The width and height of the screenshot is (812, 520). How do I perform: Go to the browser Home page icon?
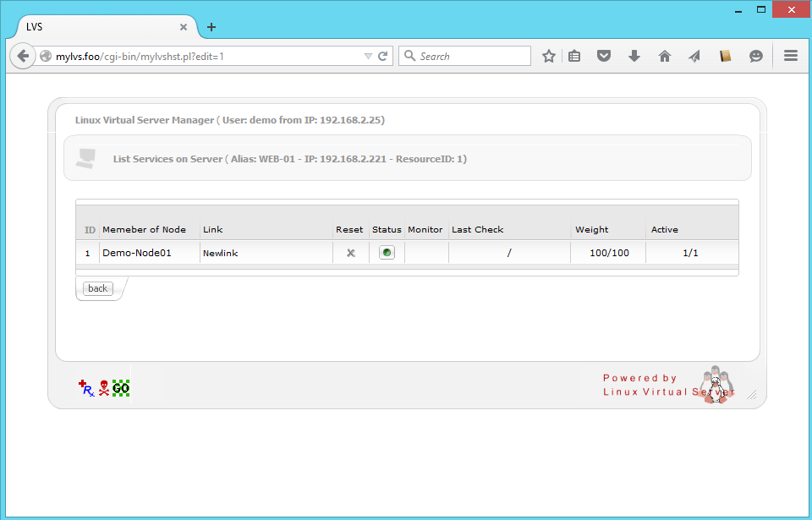point(664,56)
